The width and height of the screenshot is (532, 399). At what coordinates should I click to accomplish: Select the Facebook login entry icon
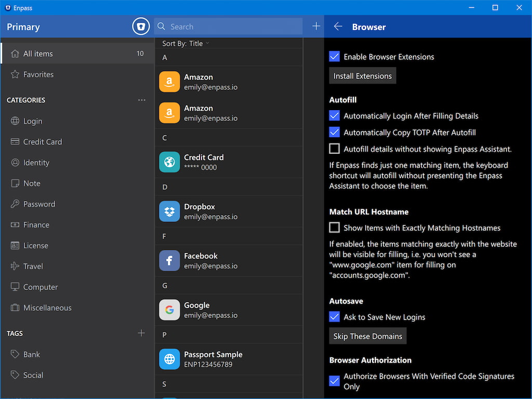[x=169, y=261]
